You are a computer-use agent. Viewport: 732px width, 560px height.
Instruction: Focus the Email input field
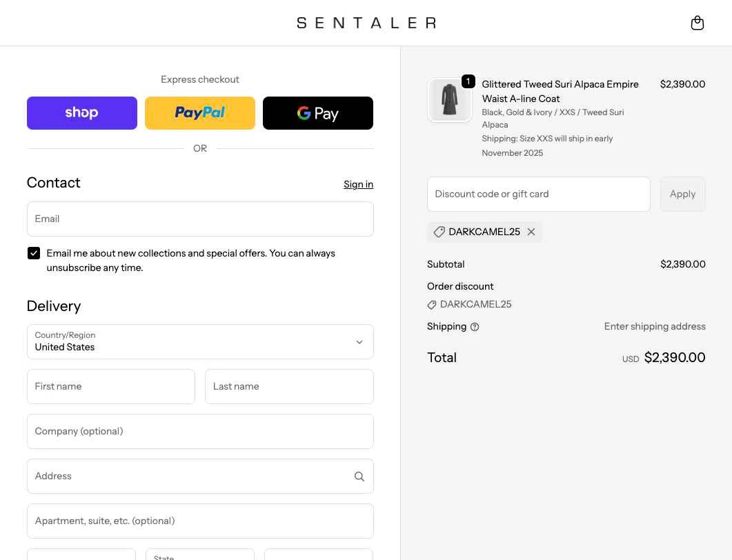click(200, 219)
